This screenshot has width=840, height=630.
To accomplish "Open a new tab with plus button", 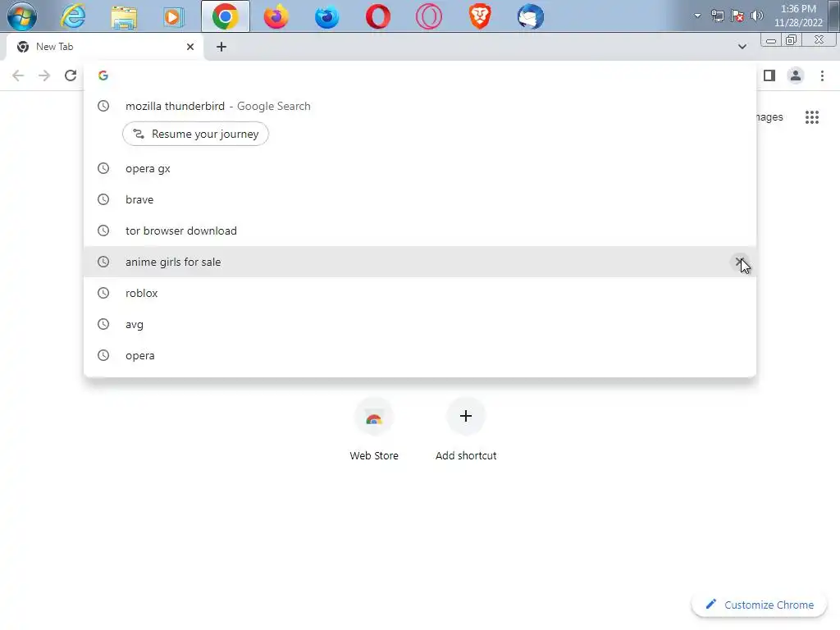I will (221, 47).
